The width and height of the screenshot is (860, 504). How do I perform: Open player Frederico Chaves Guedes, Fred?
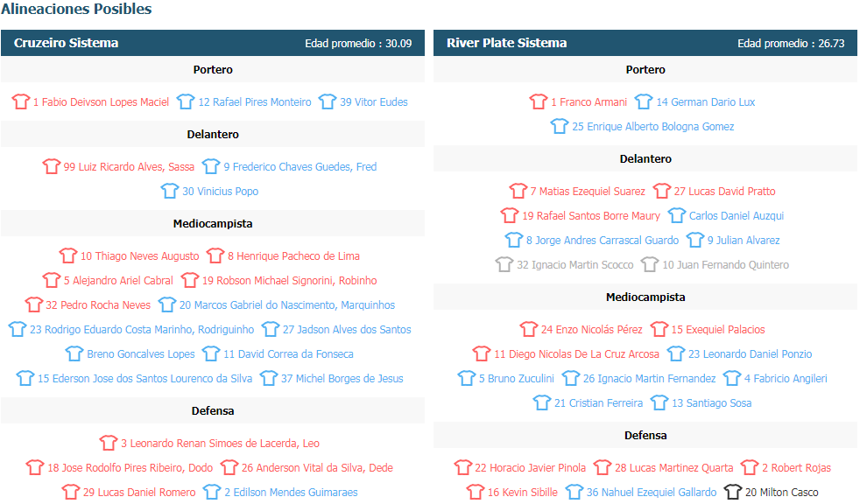300,166
